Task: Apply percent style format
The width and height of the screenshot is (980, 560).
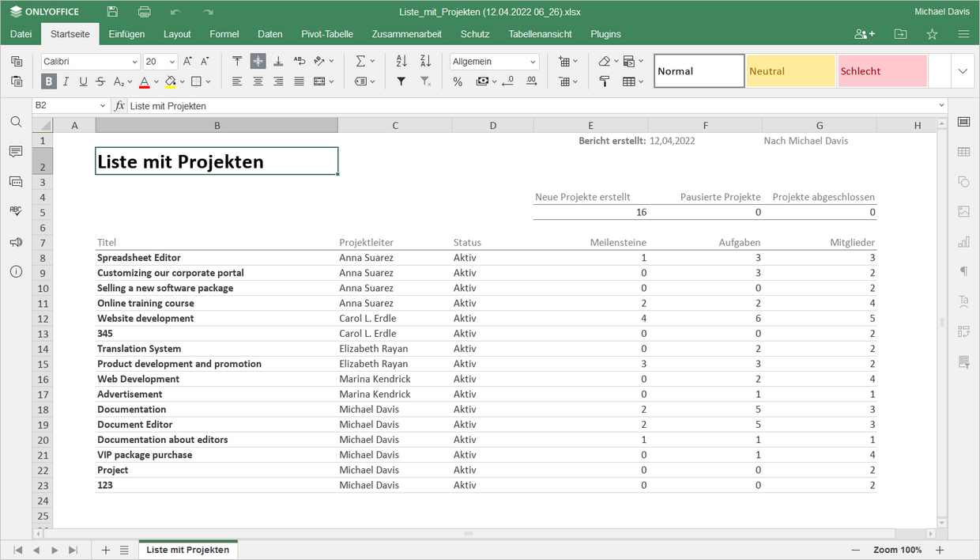Action: coord(458,81)
